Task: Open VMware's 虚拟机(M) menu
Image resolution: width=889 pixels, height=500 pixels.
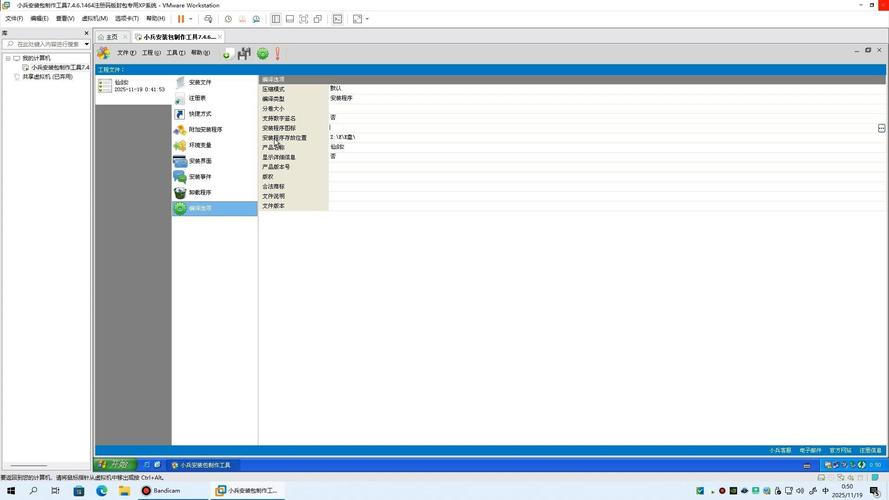Action: point(95,19)
